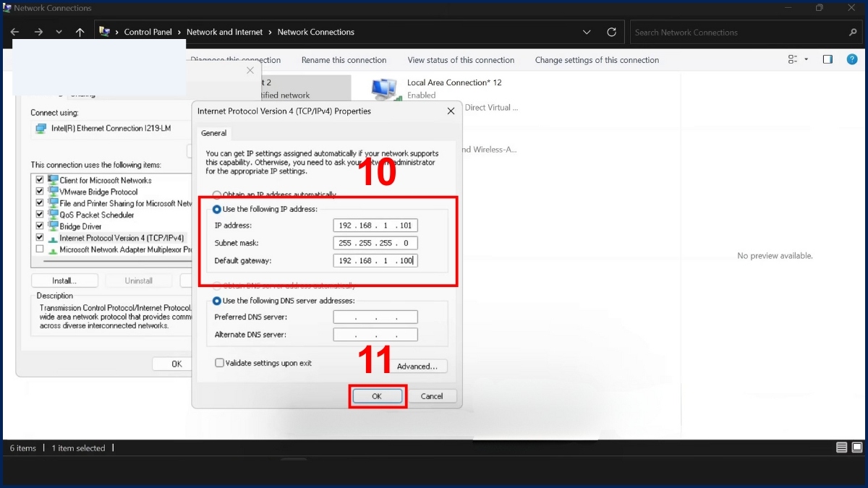This screenshot has height=488, width=868.
Task: Toggle File and Printer Sharing checkbox
Action: coord(40,203)
